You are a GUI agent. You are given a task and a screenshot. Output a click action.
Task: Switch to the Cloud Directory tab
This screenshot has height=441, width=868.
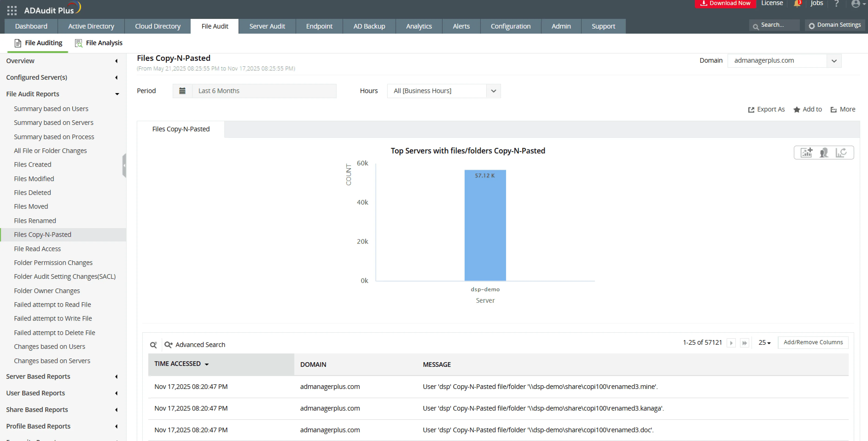click(158, 26)
